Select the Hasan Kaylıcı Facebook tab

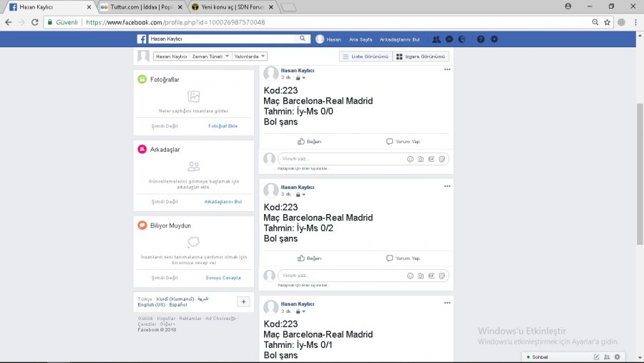pyautogui.click(x=49, y=7)
